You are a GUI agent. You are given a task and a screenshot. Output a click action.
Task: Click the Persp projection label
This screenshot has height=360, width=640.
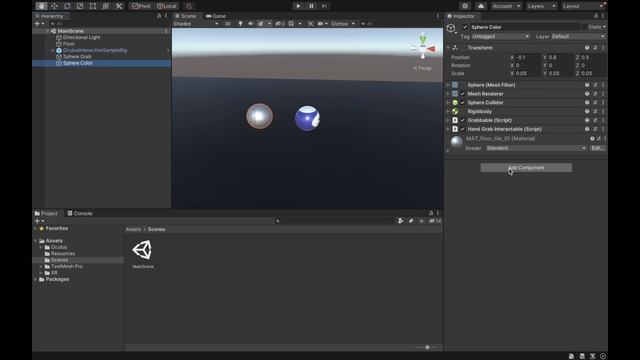click(422, 68)
